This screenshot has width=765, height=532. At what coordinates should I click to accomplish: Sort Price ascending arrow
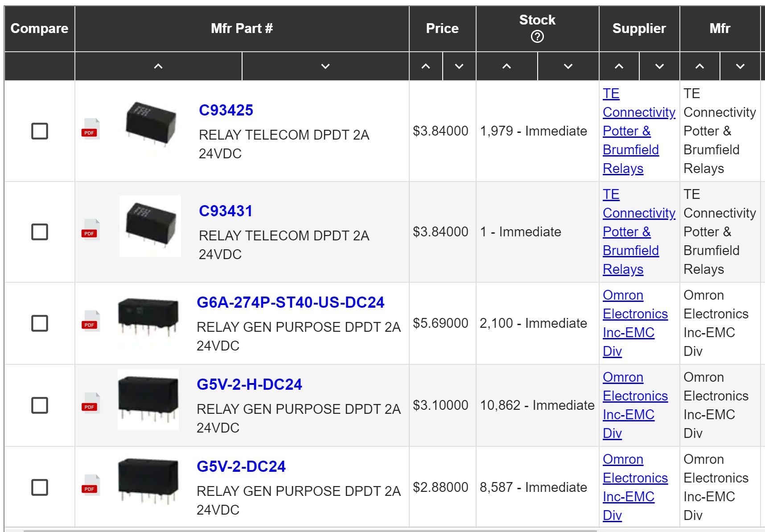pos(426,66)
